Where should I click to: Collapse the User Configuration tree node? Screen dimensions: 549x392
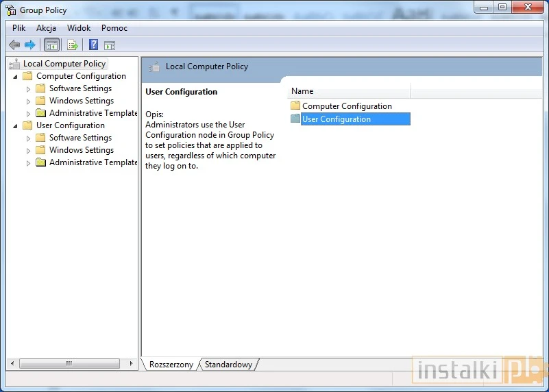point(15,125)
